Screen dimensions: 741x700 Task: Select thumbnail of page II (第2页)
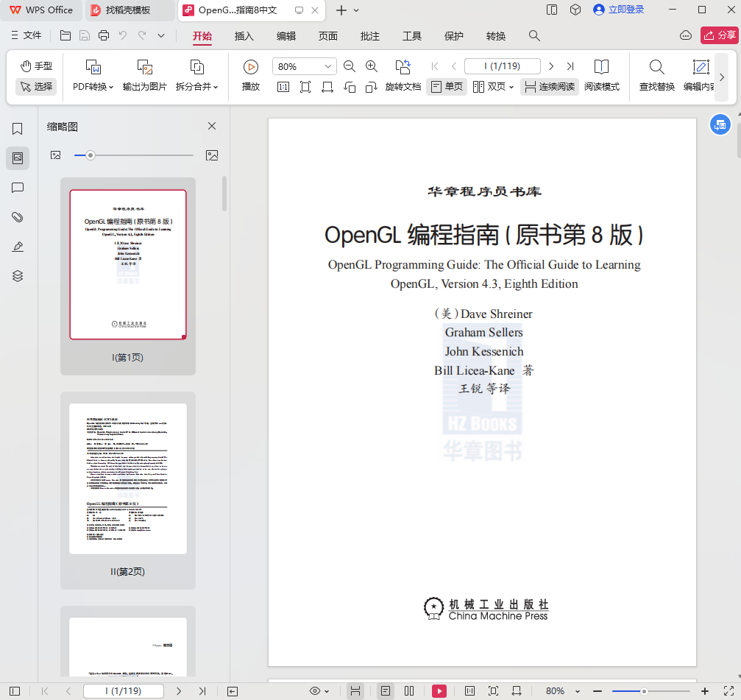[x=127, y=490]
